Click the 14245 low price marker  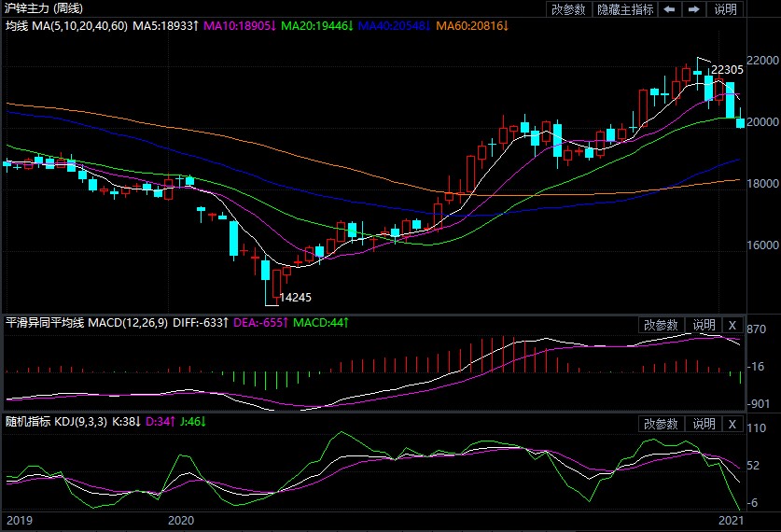point(296,297)
